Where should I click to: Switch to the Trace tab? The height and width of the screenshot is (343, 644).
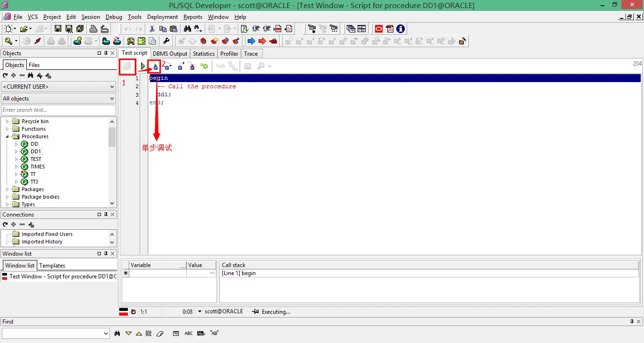[x=251, y=54]
